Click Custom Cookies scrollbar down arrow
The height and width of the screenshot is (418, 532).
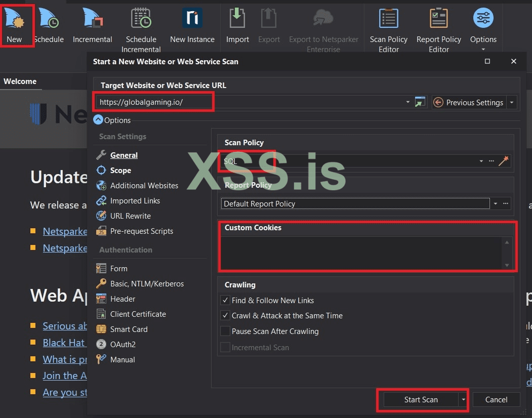[507, 265]
